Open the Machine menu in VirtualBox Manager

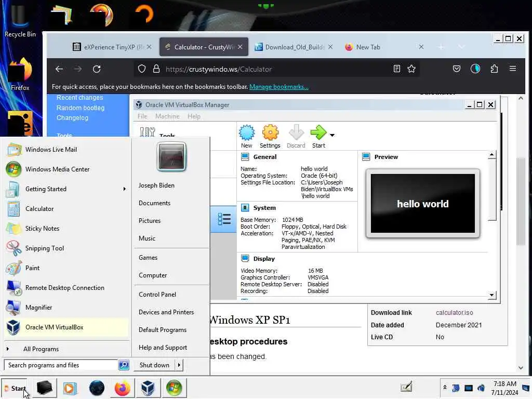(167, 116)
